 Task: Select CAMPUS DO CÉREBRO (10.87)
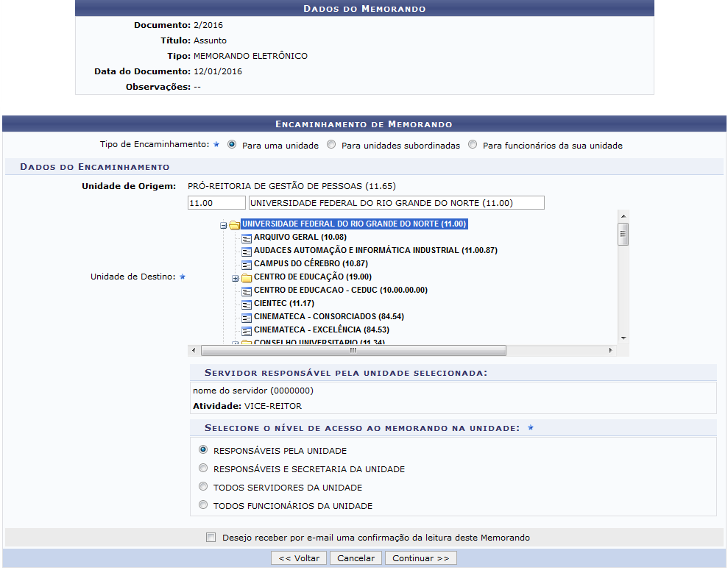pos(311,264)
